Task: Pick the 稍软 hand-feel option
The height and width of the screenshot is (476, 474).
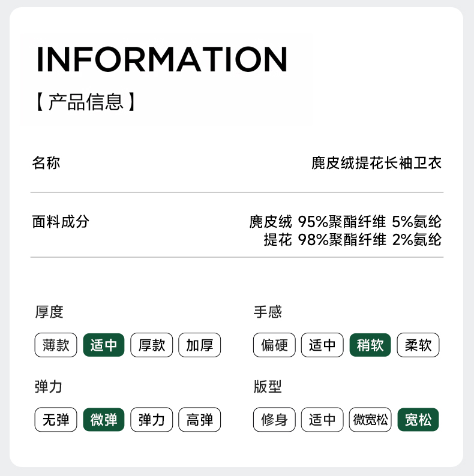Action: tap(370, 345)
